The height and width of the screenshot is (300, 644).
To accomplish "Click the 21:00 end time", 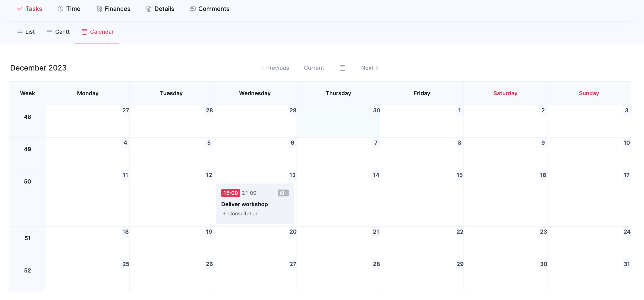I will click(x=249, y=193).
